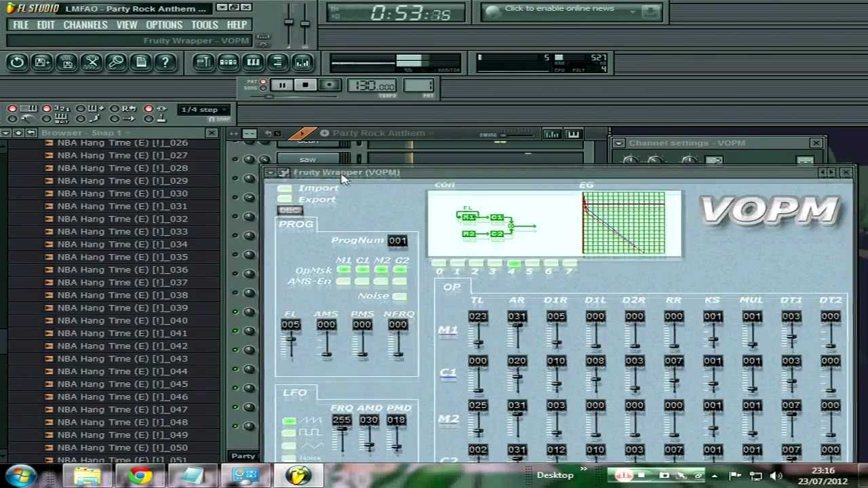Click the save-as floppy disk icon
This screenshot has height=488, width=868.
(x=66, y=62)
